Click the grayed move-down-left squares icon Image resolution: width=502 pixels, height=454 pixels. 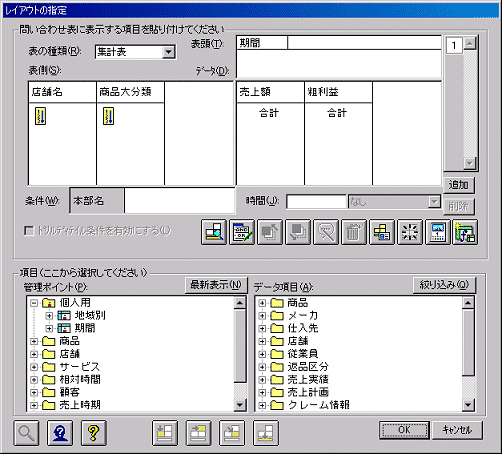[298, 232]
